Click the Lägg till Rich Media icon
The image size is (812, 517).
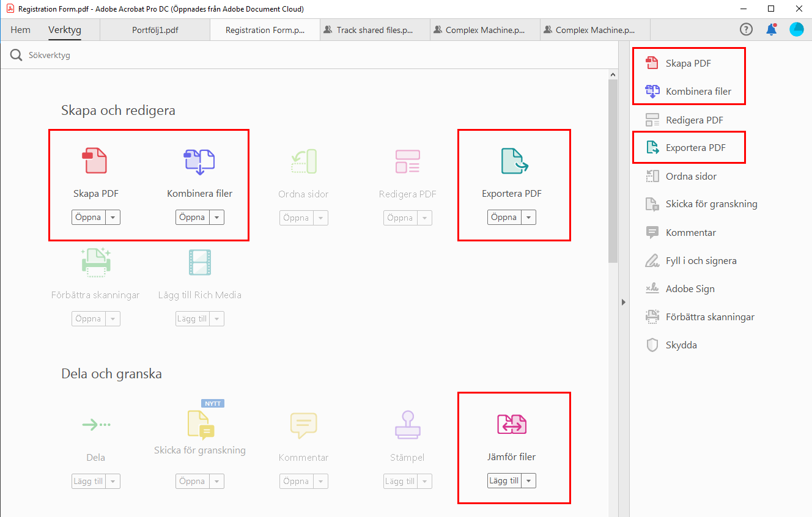[200, 263]
